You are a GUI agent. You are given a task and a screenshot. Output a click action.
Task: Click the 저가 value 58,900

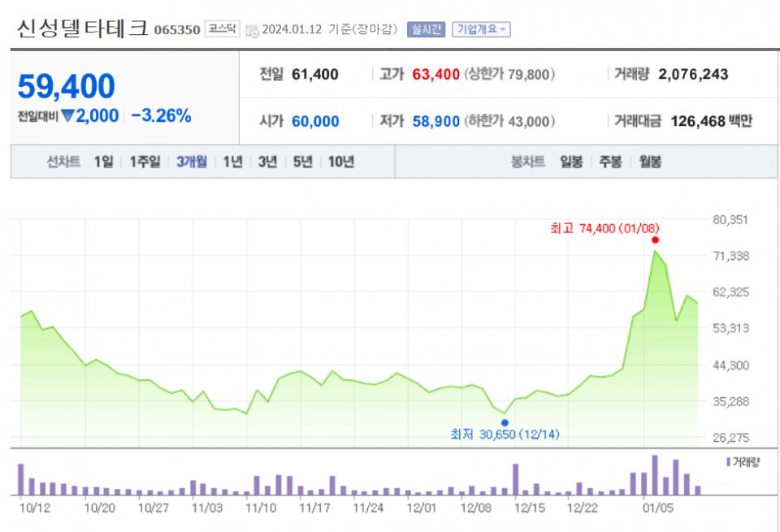[x=435, y=121]
